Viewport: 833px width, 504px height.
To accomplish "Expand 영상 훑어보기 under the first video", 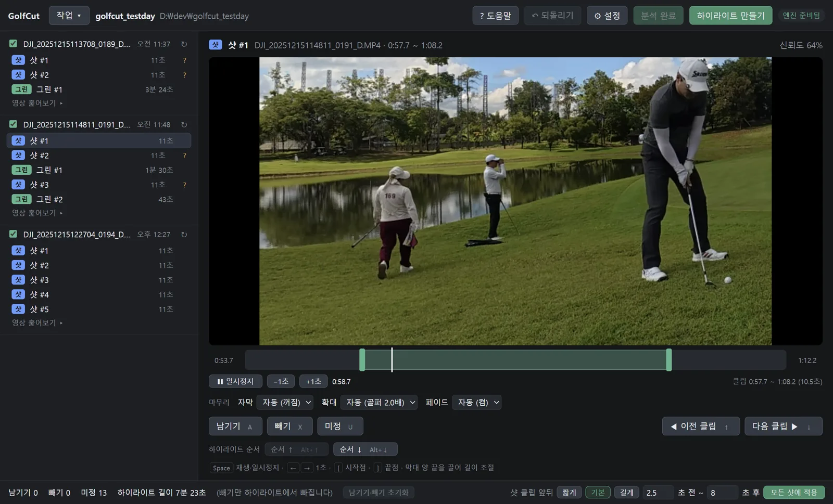I will pos(37,103).
